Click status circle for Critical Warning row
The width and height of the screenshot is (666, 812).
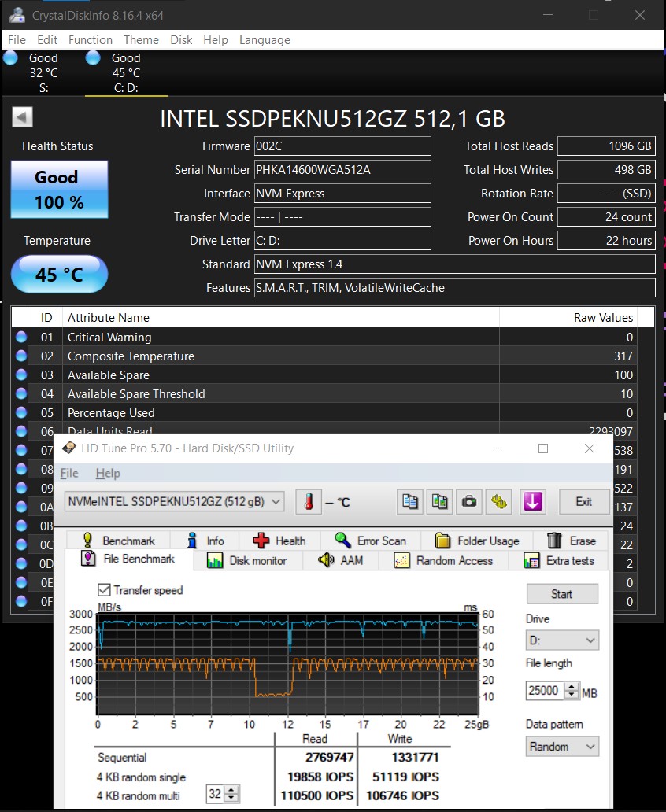click(21, 337)
